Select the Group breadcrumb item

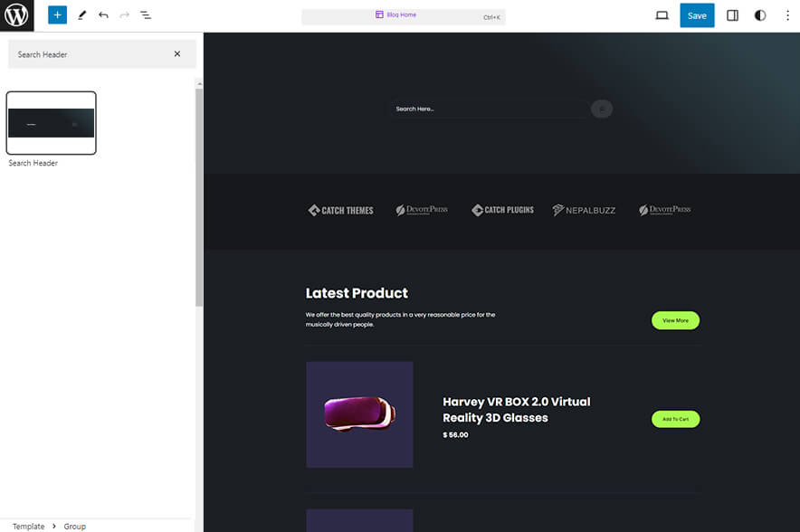click(74, 526)
